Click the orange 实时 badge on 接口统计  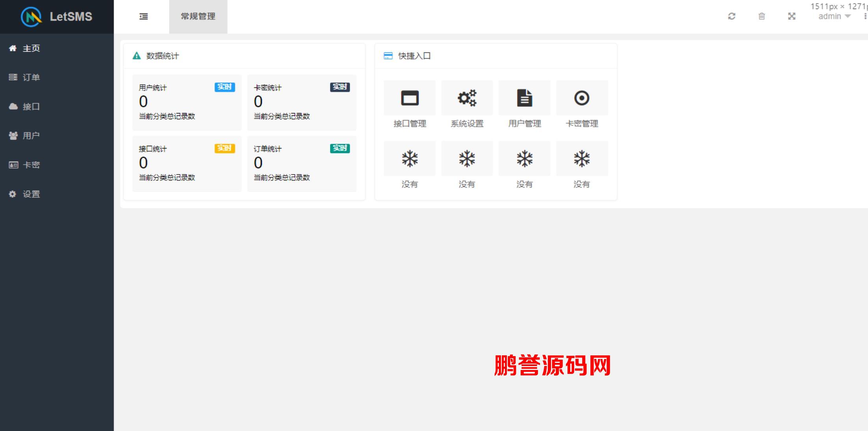click(x=225, y=148)
